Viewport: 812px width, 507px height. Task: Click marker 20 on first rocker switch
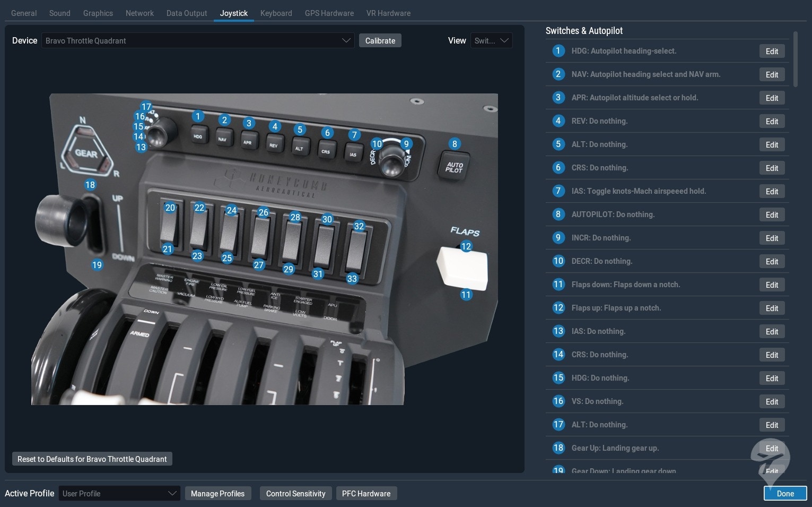pyautogui.click(x=170, y=208)
